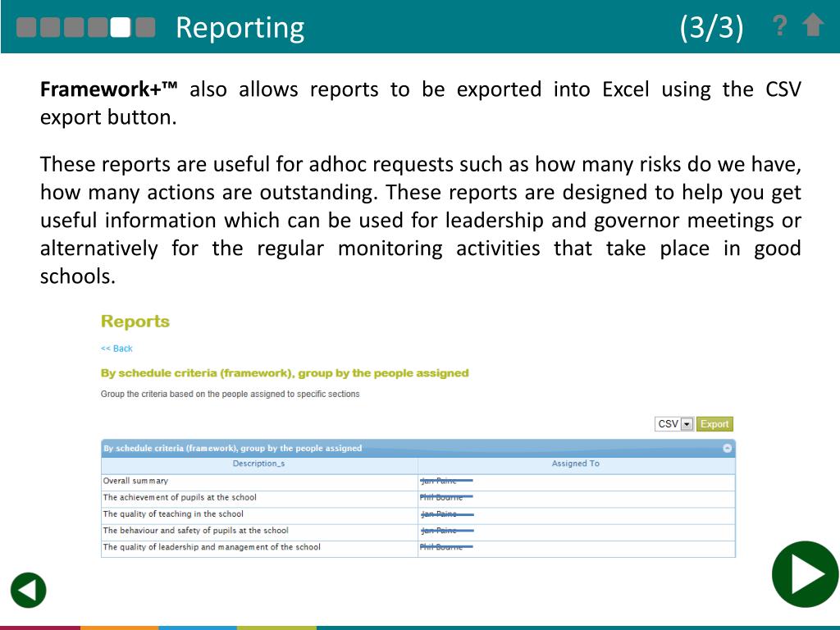Click the (3/3) page indicator
The image size is (840, 630).
[x=711, y=27]
